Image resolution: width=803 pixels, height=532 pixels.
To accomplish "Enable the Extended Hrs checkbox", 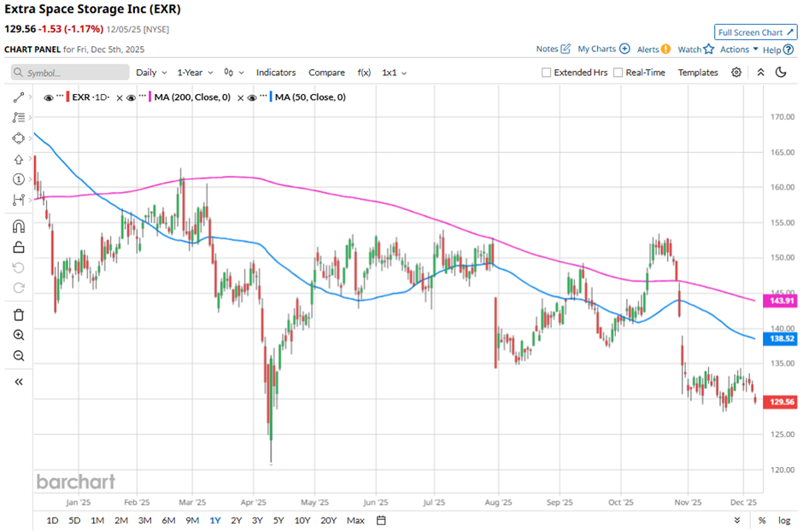I will (x=547, y=73).
